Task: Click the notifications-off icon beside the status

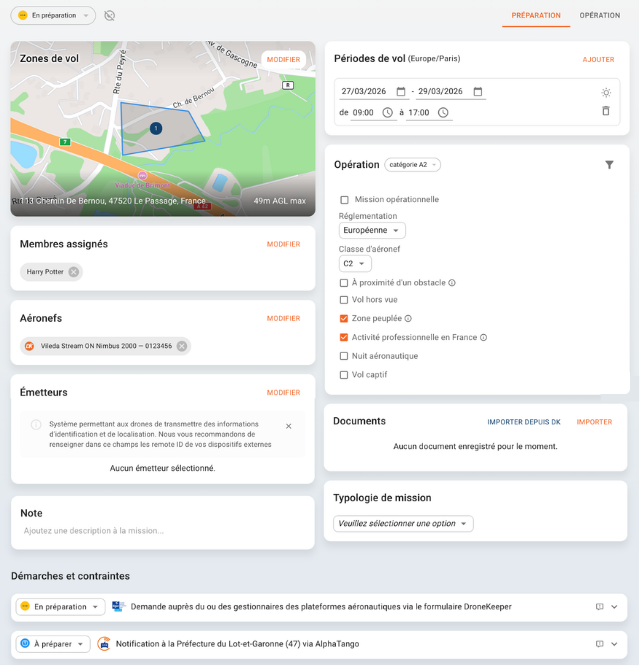Action: 110,16
